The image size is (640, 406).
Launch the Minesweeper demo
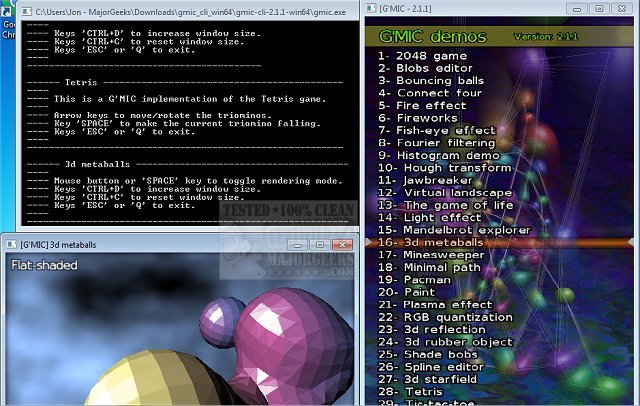(x=431, y=255)
